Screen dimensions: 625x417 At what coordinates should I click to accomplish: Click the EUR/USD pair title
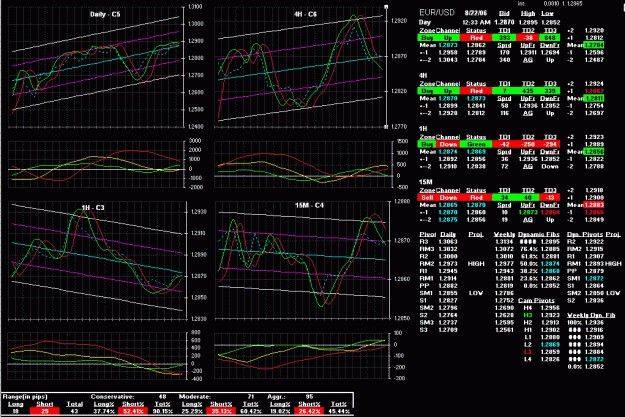(436, 13)
